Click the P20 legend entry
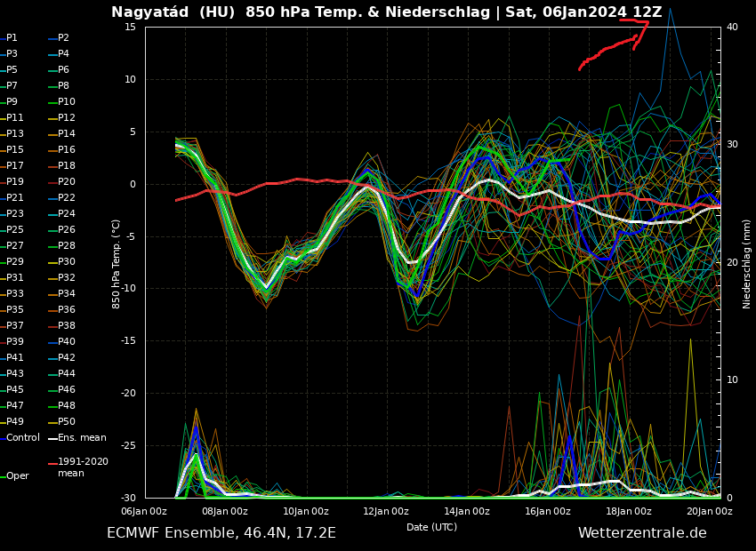 tap(66, 182)
